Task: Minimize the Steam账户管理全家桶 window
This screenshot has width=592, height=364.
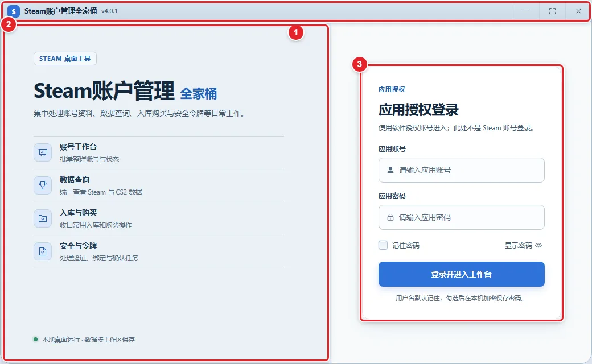Action: coord(526,11)
